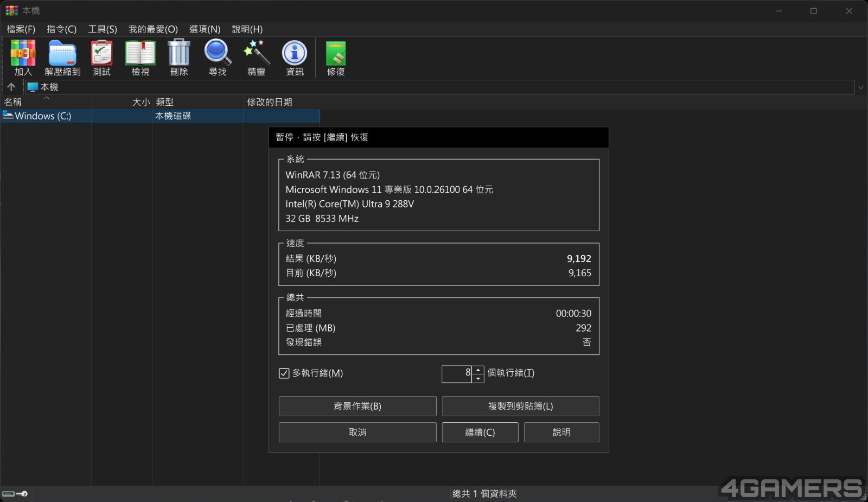Image resolution: width=868 pixels, height=502 pixels.
Task: Click the 測試 (Test) toolbar icon
Action: pos(101,57)
